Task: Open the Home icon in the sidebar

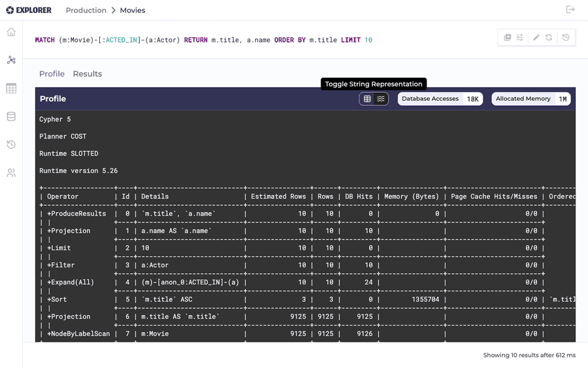Action: click(11, 32)
